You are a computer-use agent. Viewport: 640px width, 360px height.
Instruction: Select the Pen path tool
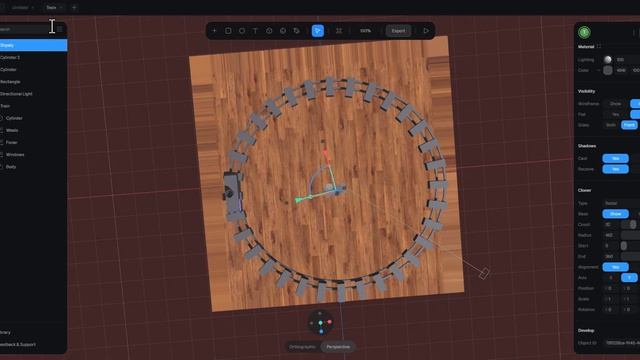click(296, 31)
